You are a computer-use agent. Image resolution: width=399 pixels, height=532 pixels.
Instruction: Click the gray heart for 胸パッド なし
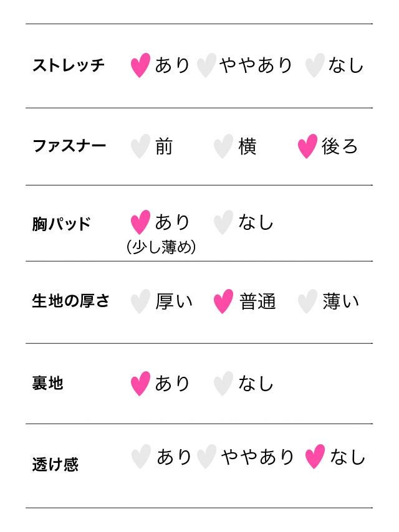[223, 222]
